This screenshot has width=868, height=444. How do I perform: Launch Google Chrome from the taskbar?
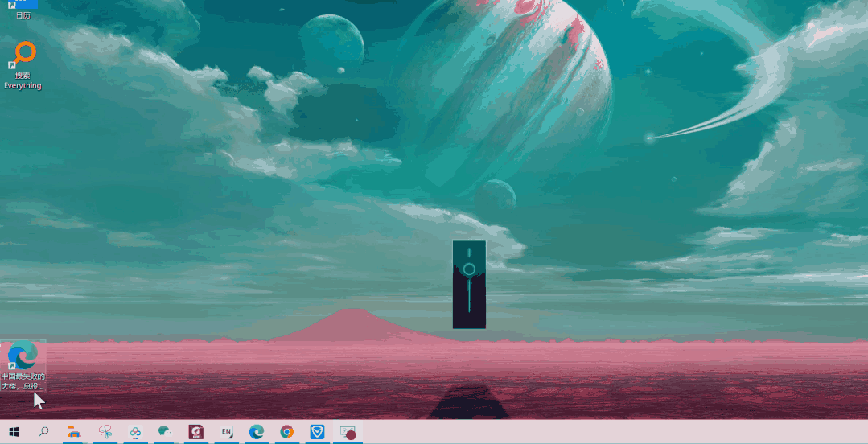pos(286,432)
